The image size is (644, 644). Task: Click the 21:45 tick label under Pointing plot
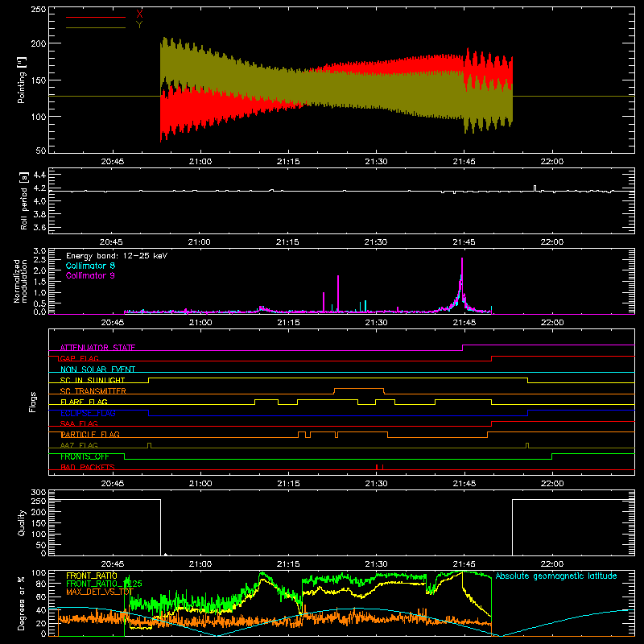pyautogui.click(x=464, y=162)
